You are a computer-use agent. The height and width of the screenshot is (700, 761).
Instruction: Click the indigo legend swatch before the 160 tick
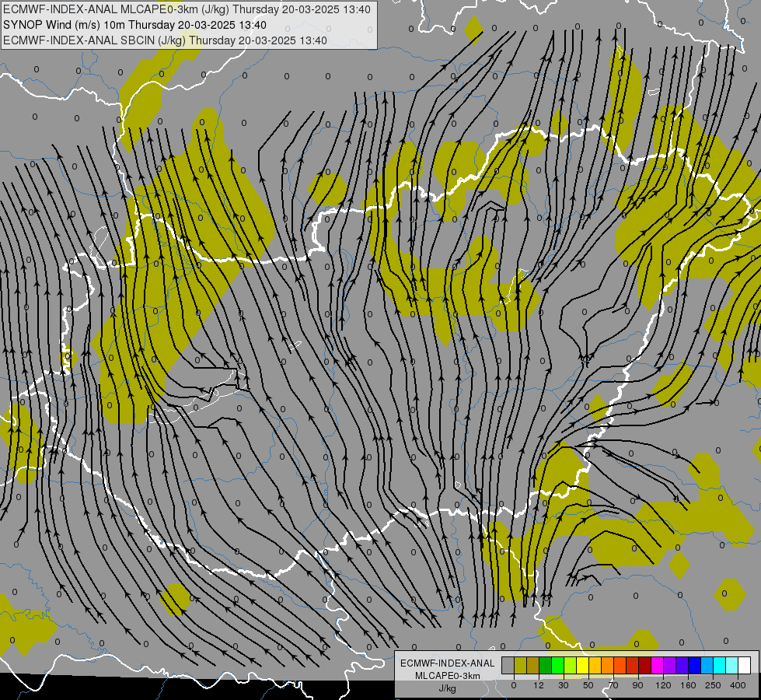682,665
